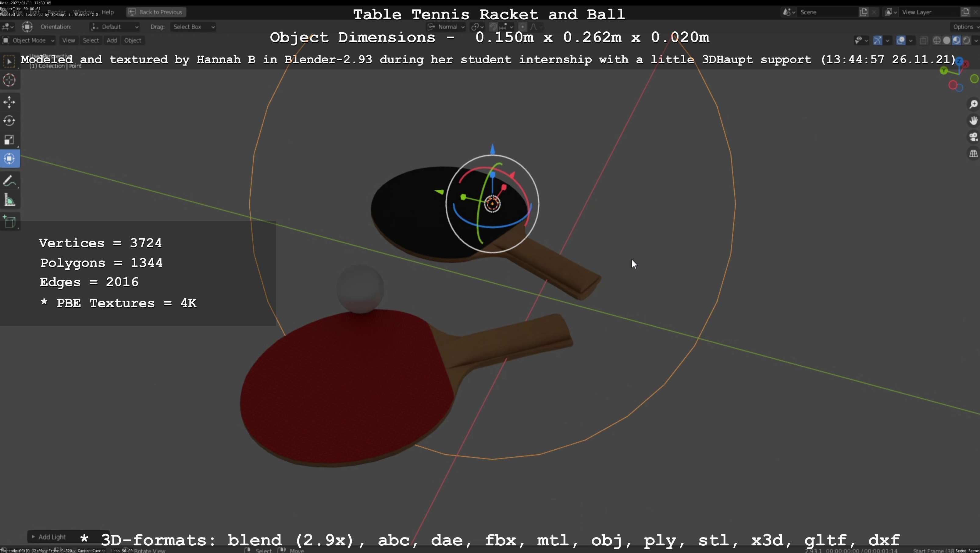Toggle proportional editing
980x553 pixels.
tap(523, 27)
